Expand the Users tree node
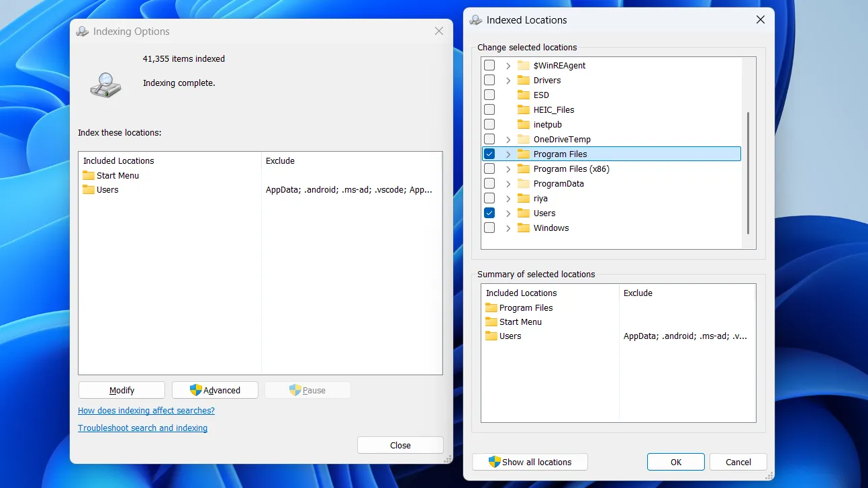 coord(508,213)
